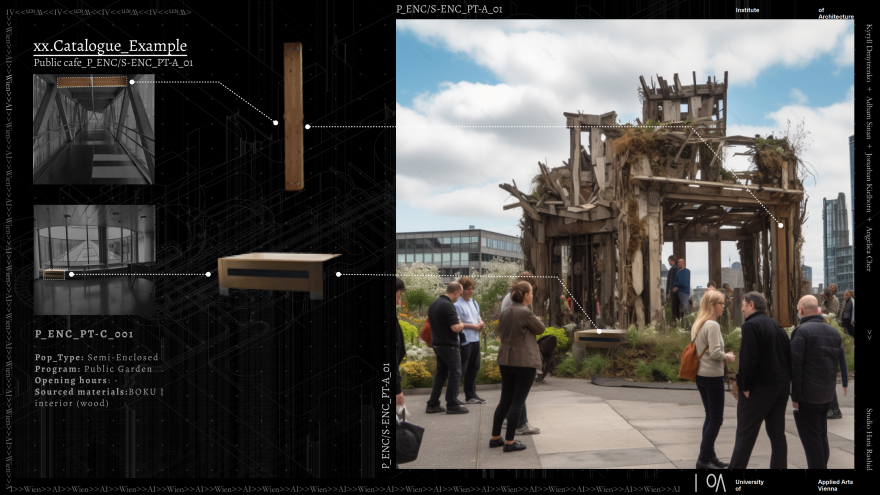This screenshot has height=495, width=880.
Task: Click the double arrow symbol in right margin
Action: pos(868,336)
